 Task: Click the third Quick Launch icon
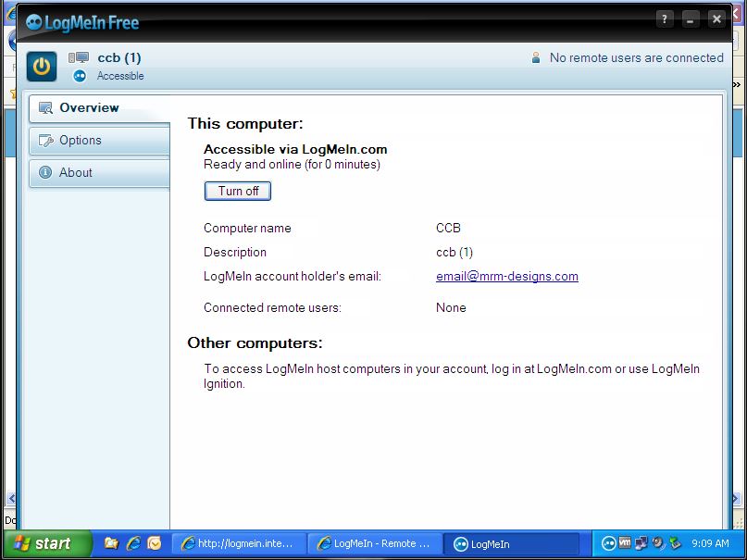point(155,543)
